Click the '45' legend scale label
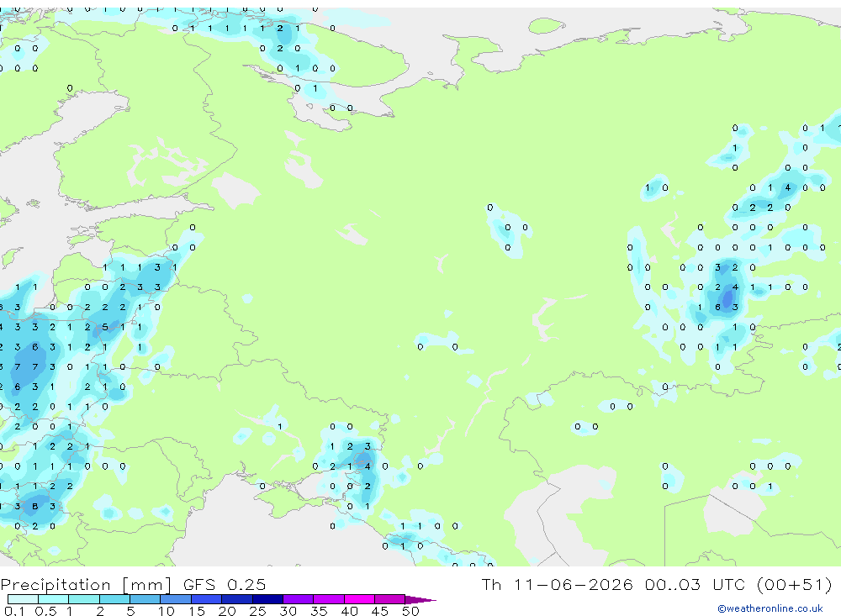841x616 pixels. click(380, 611)
